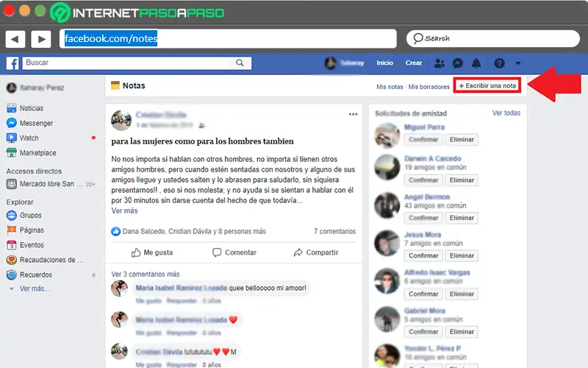Click Ver todas friend requests link

point(506,113)
